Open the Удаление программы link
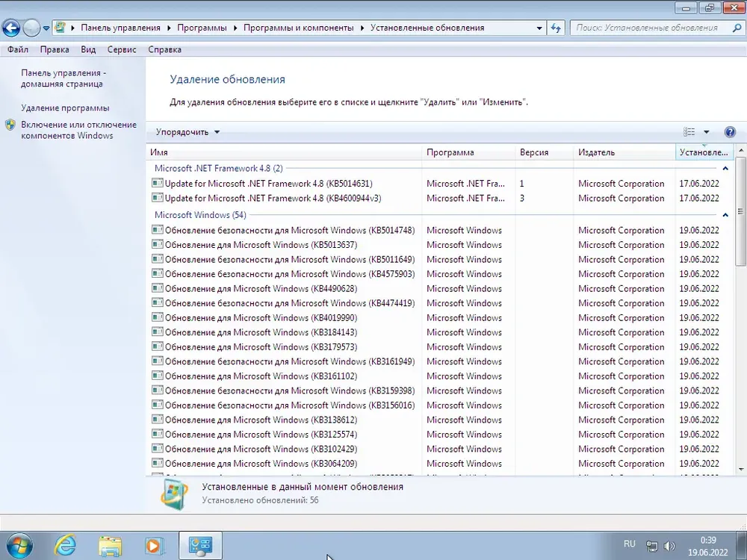 [65, 108]
